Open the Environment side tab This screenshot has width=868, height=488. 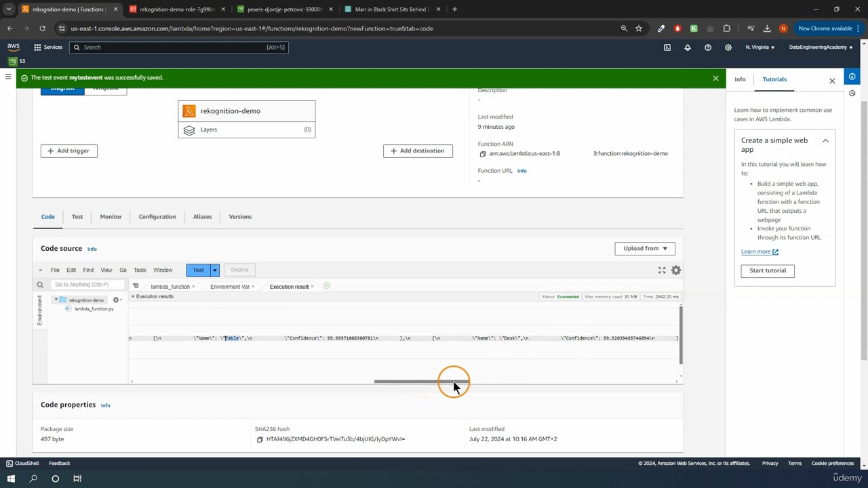[39, 310]
